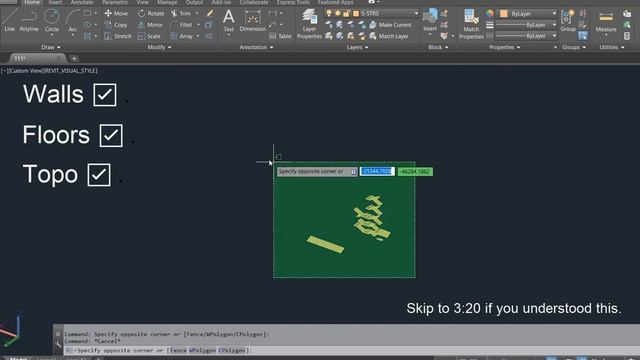
Task: Open the ByLayer lineweight dropdown
Action: pyautogui.click(x=554, y=25)
